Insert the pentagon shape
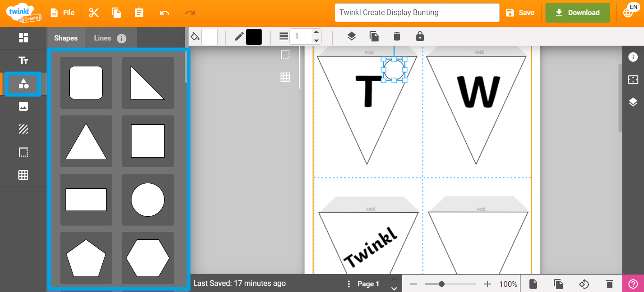The height and width of the screenshot is (292, 644). pyautogui.click(x=86, y=258)
